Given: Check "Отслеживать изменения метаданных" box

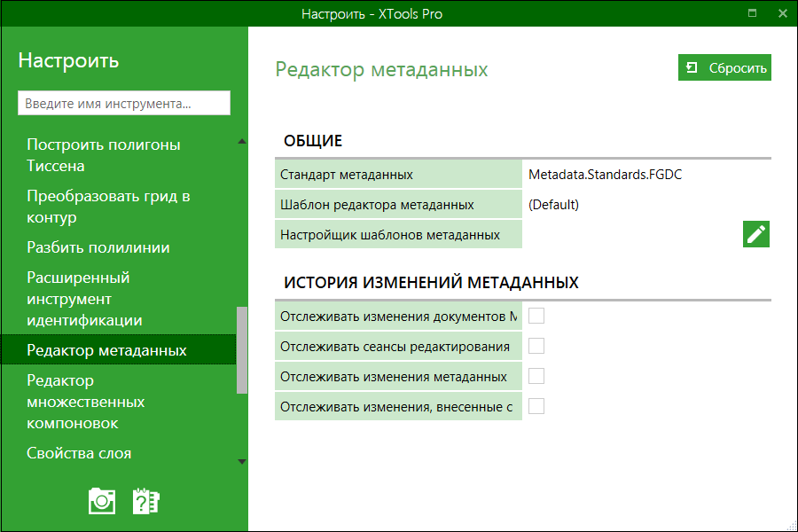Looking at the screenshot, I should [536, 376].
